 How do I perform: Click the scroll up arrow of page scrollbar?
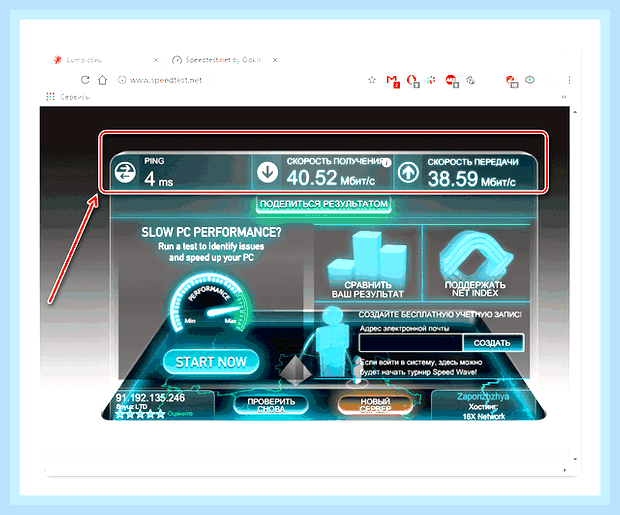(x=575, y=112)
